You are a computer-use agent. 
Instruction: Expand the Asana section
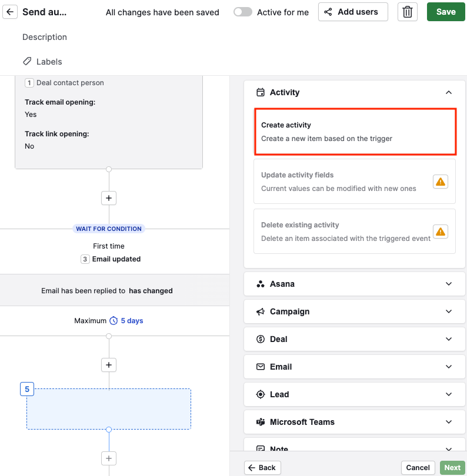pos(355,284)
